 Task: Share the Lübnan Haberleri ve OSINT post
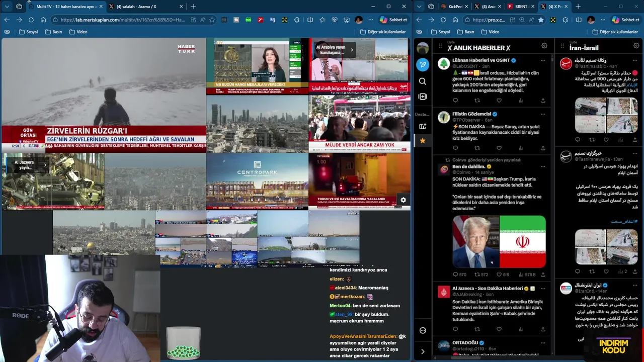[x=543, y=101]
